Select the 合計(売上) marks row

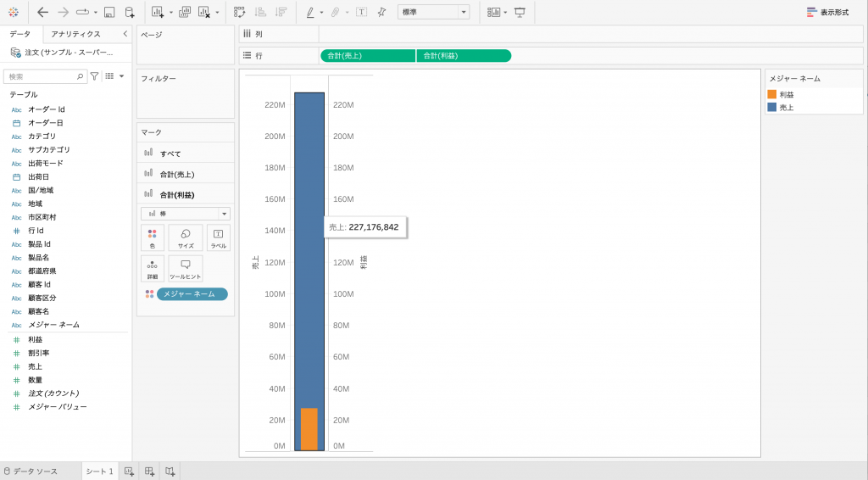(186, 174)
